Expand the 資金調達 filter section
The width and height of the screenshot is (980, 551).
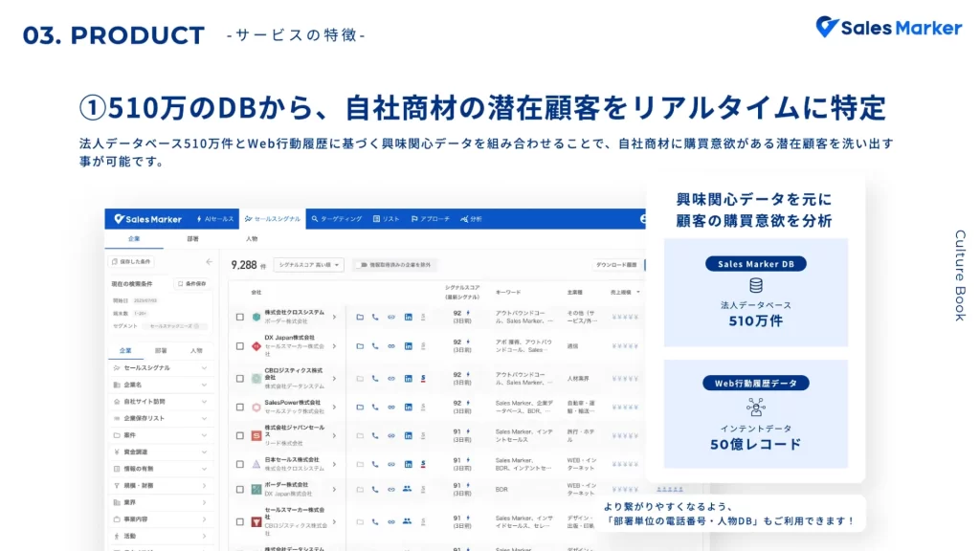[159, 452]
